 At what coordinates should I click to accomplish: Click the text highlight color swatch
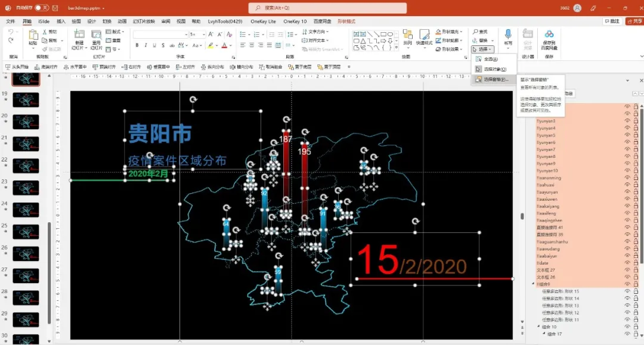[210, 45]
